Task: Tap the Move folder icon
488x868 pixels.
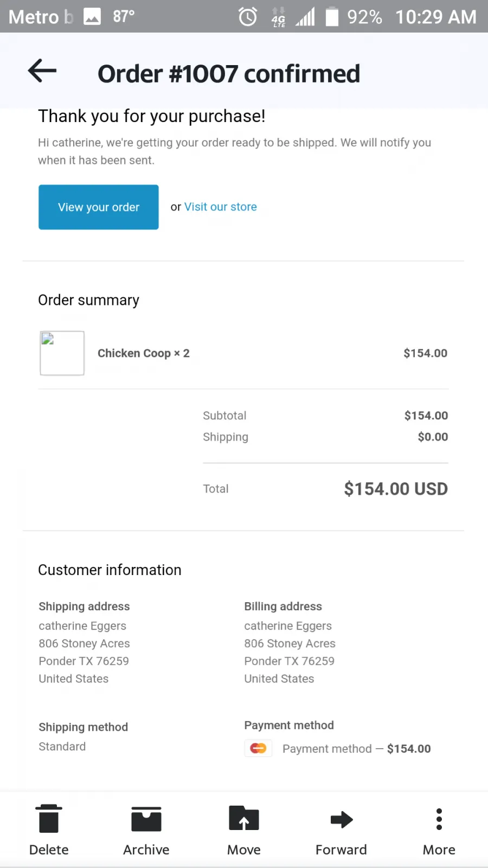Action: (244, 819)
